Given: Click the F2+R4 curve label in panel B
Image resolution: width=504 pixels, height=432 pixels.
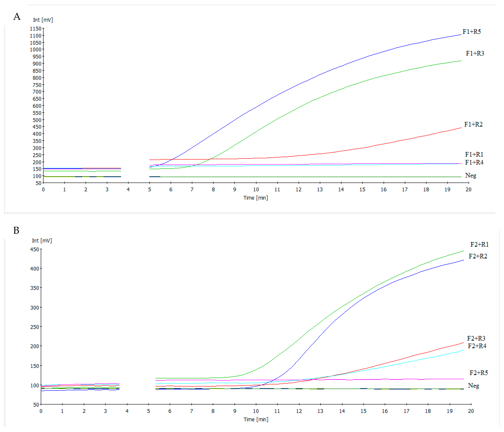Looking at the screenshot, I should 477,346.
